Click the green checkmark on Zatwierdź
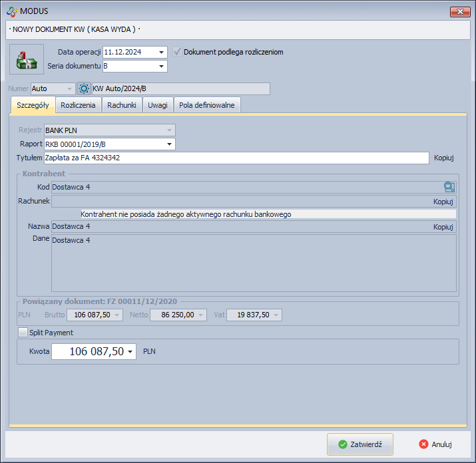This screenshot has width=476, height=463. [x=342, y=444]
